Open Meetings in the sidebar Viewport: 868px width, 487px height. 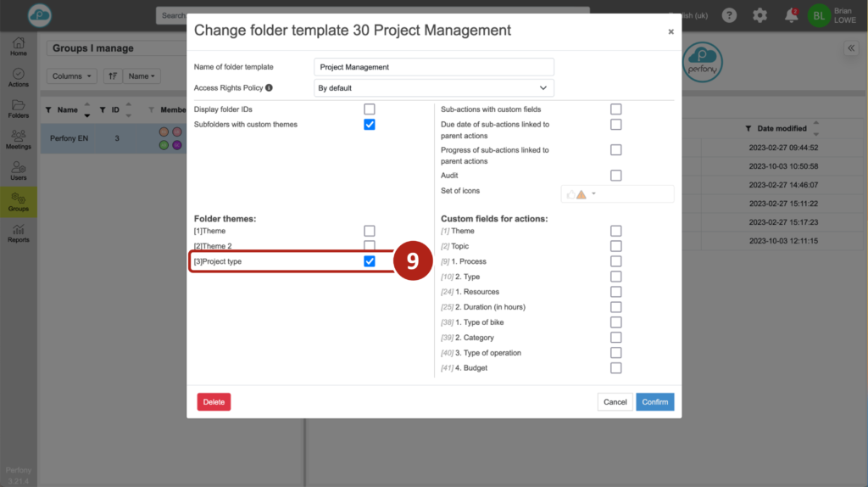pos(18,139)
